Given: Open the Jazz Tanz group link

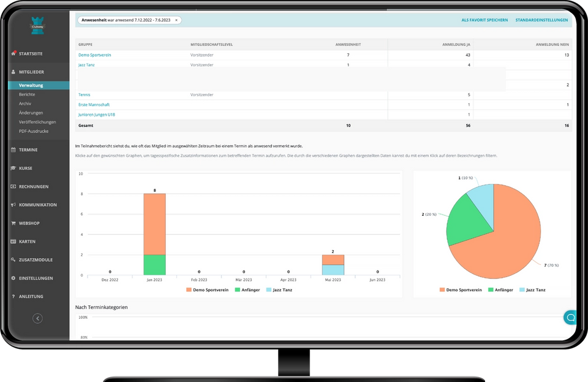Looking at the screenshot, I should [86, 65].
